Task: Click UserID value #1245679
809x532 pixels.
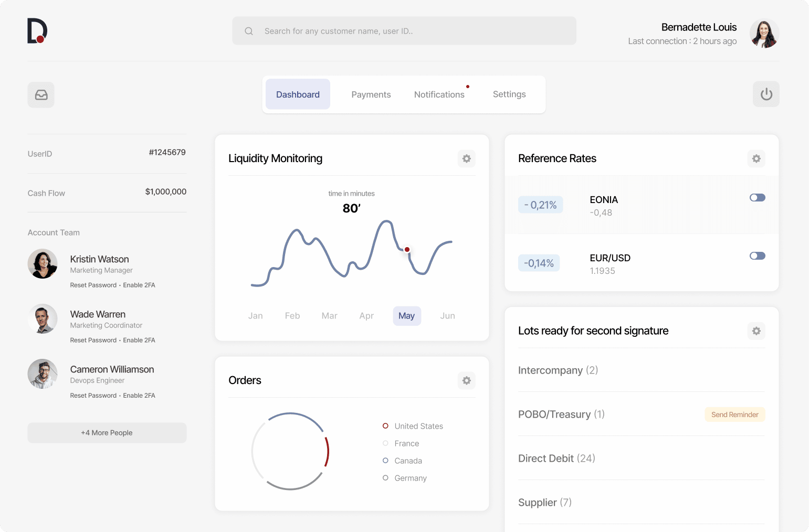Action: pos(167,152)
